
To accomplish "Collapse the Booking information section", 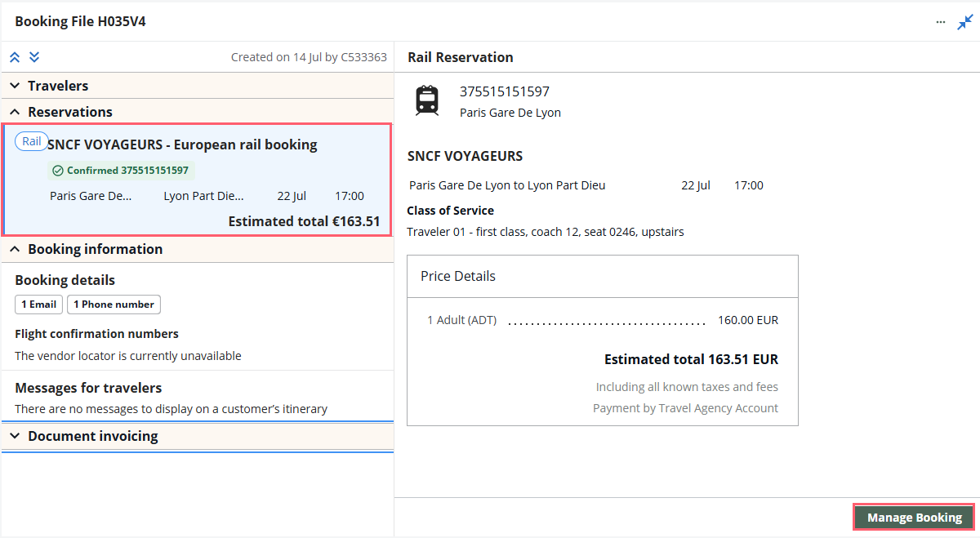I will point(198,249).
